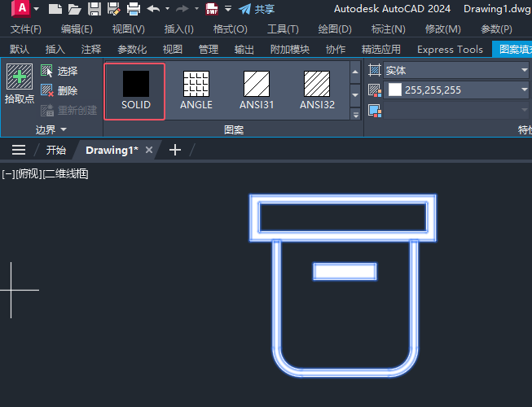Open the hatch type dropdown showing 实体
Image resolution: width=532 pixels, height=407 pixels.
pos(456,71)
